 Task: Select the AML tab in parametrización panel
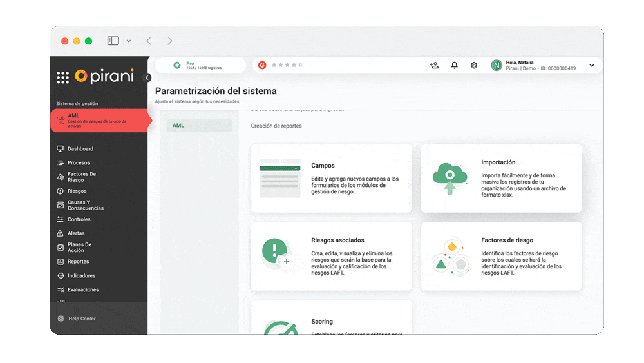[199, 126]
